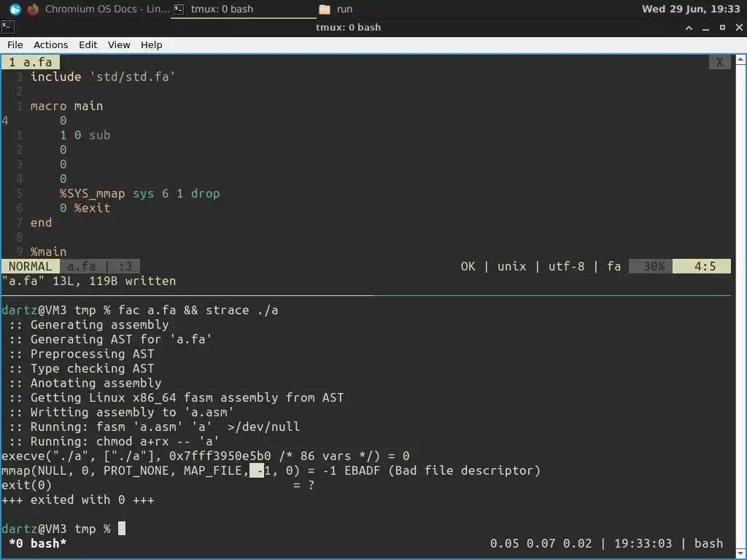Click the Firefox icon in the taskbar
This screenshot has height=560, width=747.
pos(33,9)
